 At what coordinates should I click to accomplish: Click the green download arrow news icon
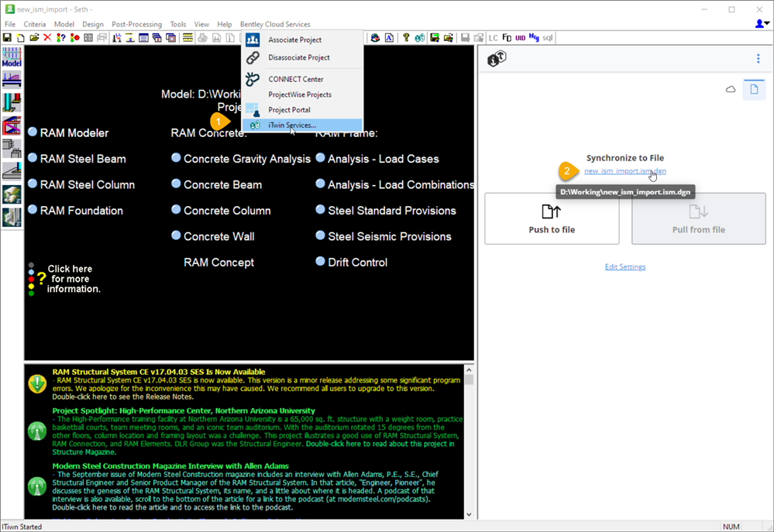(37, 384)
